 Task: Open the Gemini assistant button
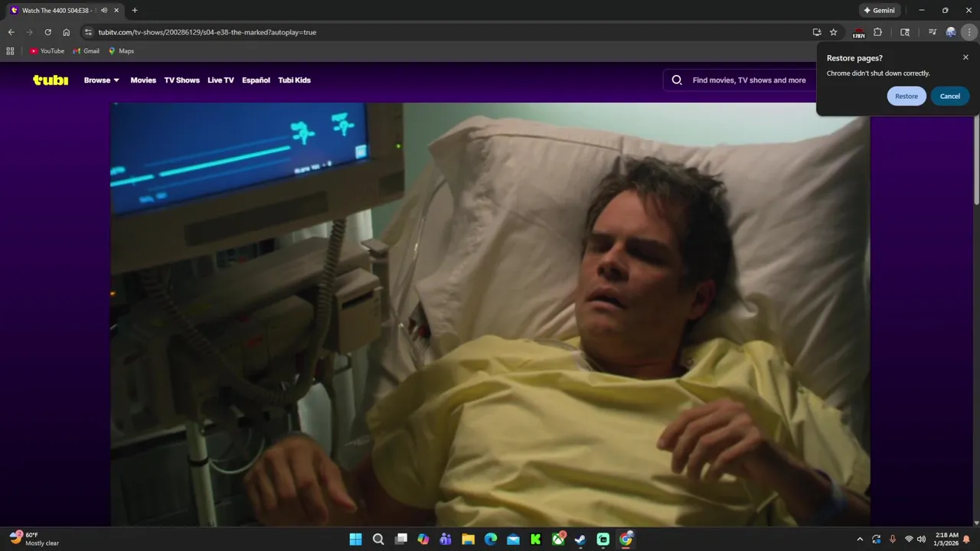click(x=879, y=11)
